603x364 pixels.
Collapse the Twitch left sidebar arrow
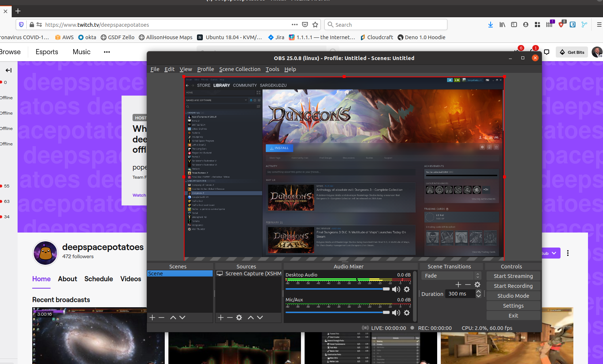pyautogui.click(x=8, y=70)
